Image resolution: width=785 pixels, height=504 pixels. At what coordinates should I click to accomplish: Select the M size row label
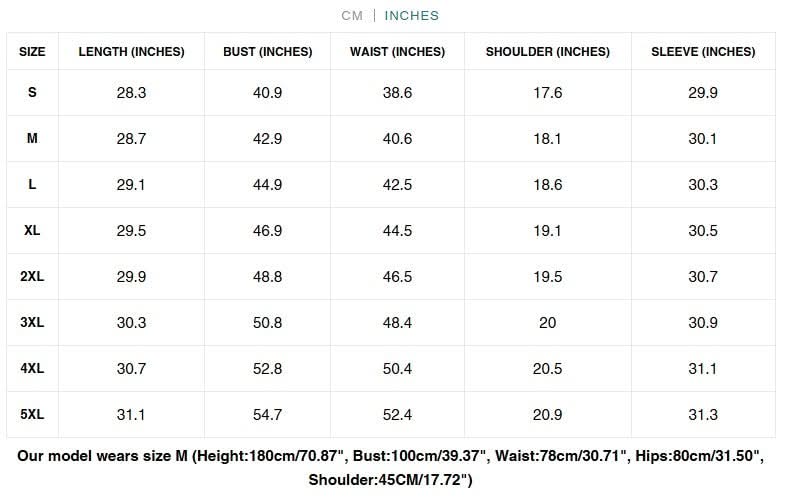pyautogui.click(x=32, y=139)
